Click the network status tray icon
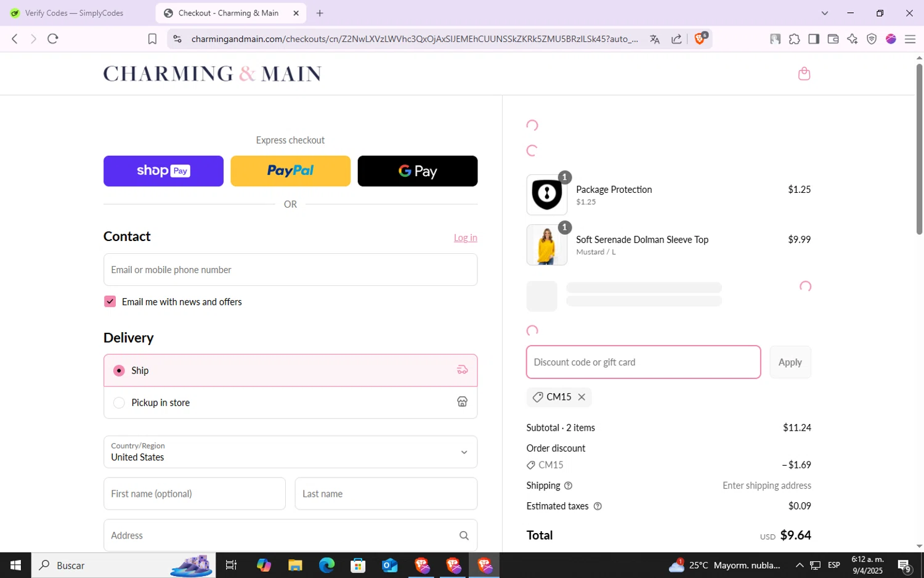The width and height of the screenshot is (924, 578). coord(815,565)
